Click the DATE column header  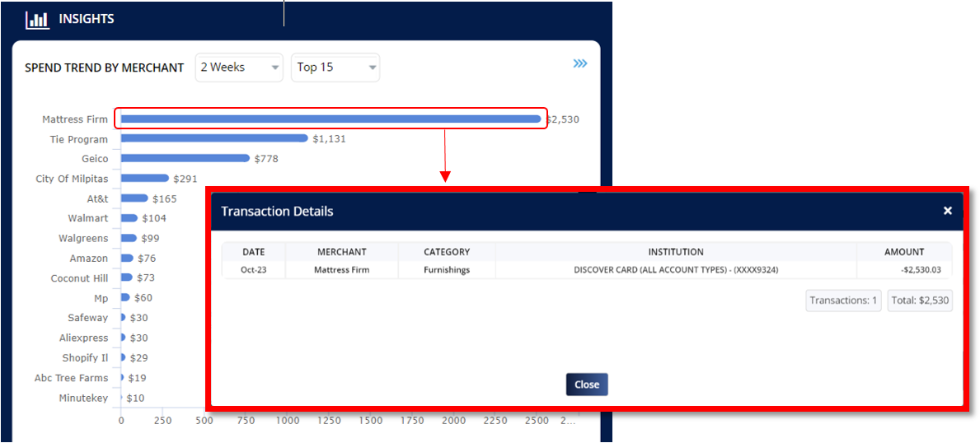(x=254, y=252)
